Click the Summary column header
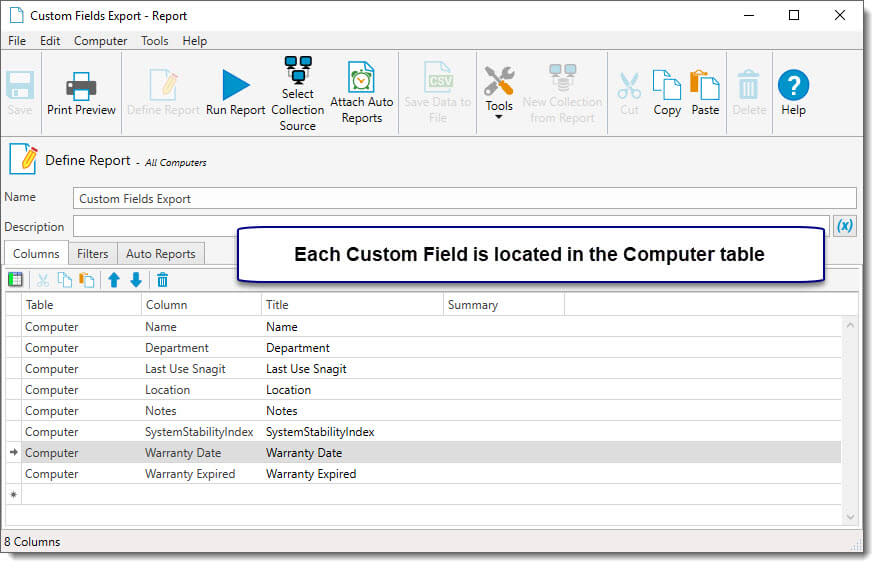879x568 pixels. pyautogui.click(x=503, y=304)
